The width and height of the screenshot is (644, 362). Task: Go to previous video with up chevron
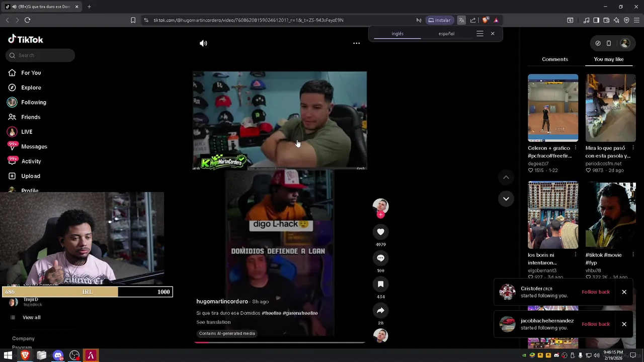[506, 177]
